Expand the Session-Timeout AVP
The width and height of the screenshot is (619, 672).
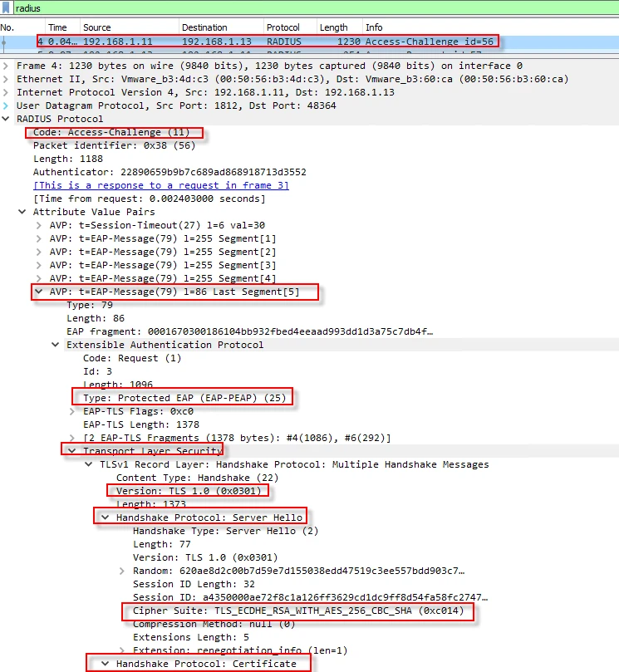[x=39, y=225]
